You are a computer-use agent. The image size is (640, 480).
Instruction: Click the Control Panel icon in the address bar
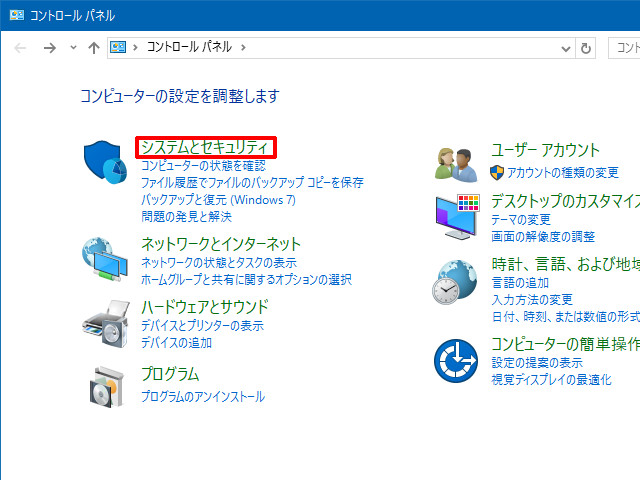click(x=118, y=47)
